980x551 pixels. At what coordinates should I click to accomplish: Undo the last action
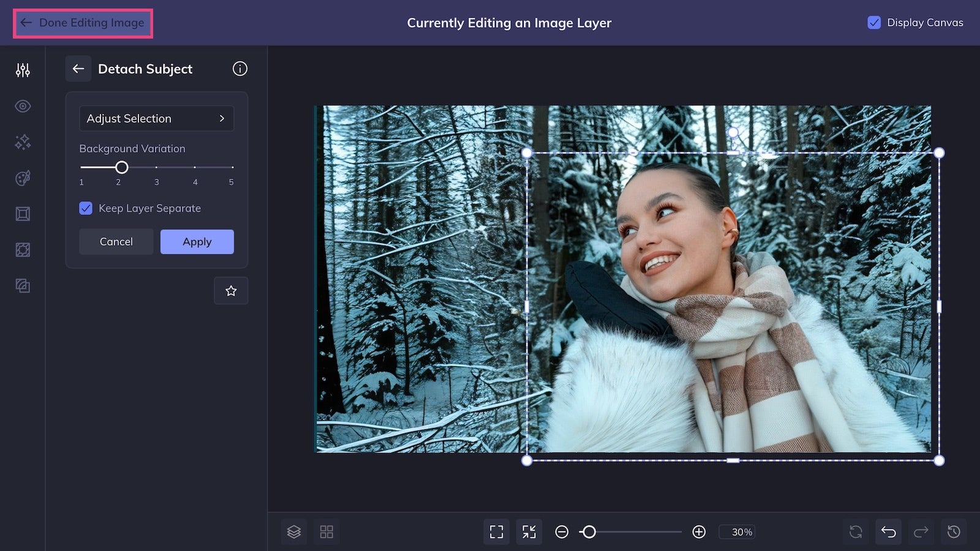pyautogui.click(x=888, y=531)
